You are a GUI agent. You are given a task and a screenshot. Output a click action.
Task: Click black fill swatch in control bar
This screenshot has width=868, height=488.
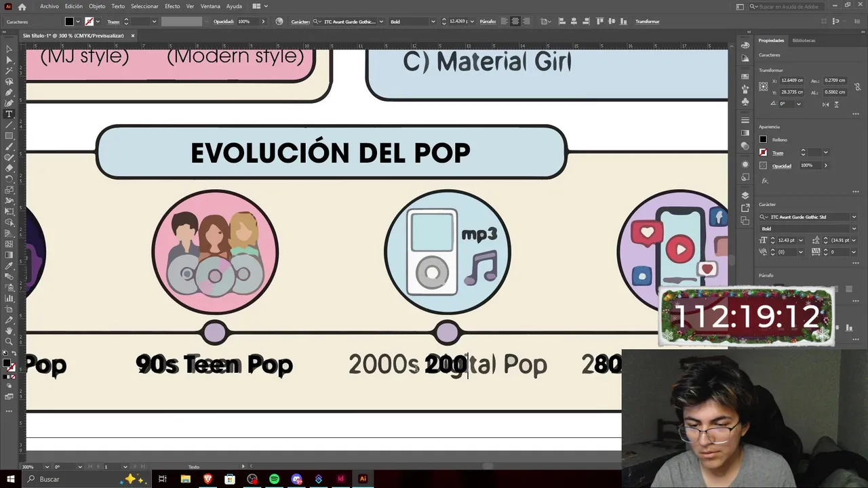[69, 22]
